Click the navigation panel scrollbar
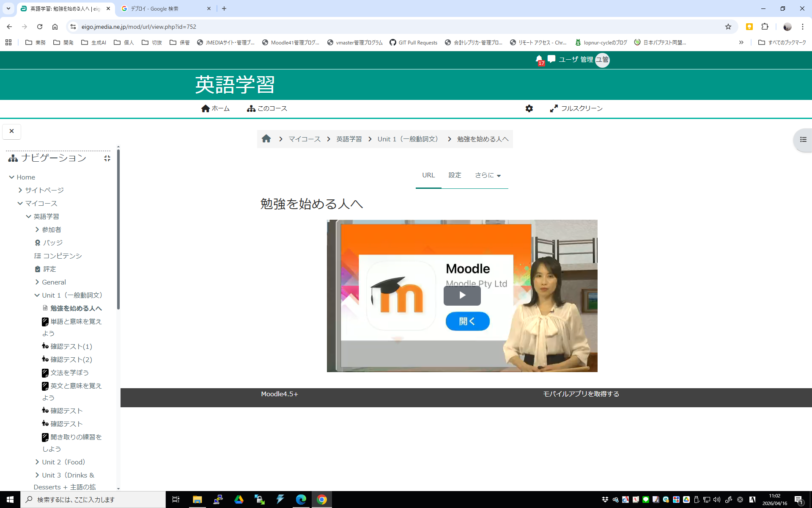Image resolution: width=812 pixels, height=508 pixels. [x=118, y=229]
